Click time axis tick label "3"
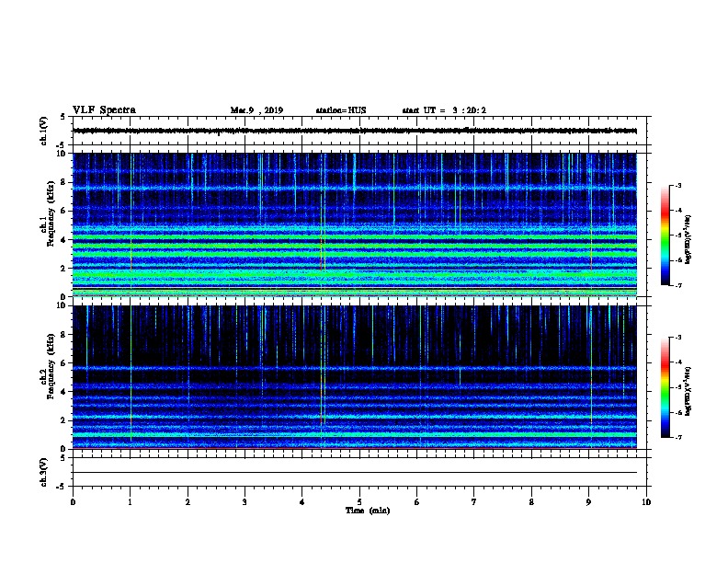The width and height of the screenshot is (728, 563). pyautogui.click(x=245, y=502)
